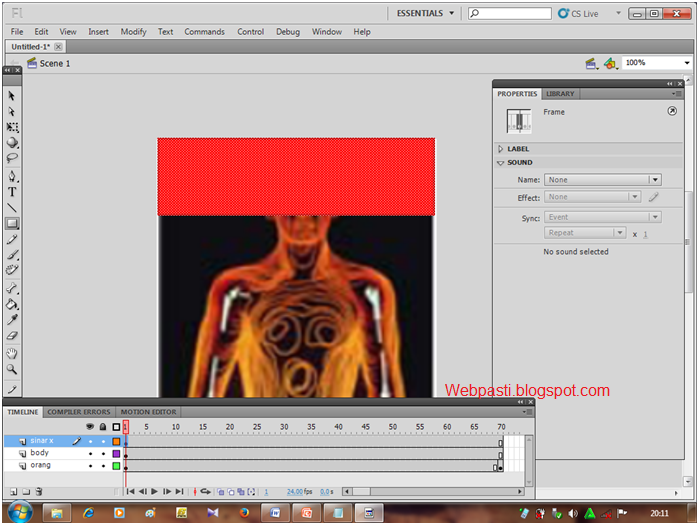Open the Edit Symbols icon
Screen dimensions: 699x525
pos(611,64)
